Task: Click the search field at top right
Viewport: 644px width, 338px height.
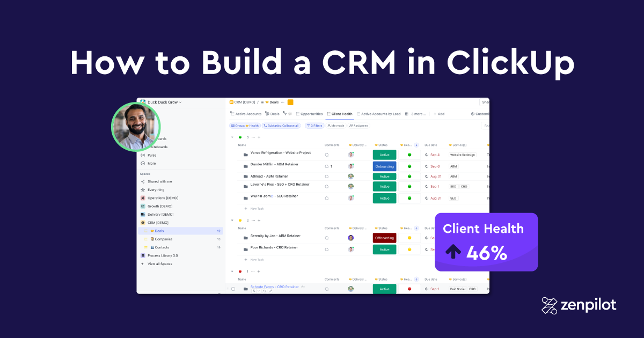Action: (x=486, y=126)
